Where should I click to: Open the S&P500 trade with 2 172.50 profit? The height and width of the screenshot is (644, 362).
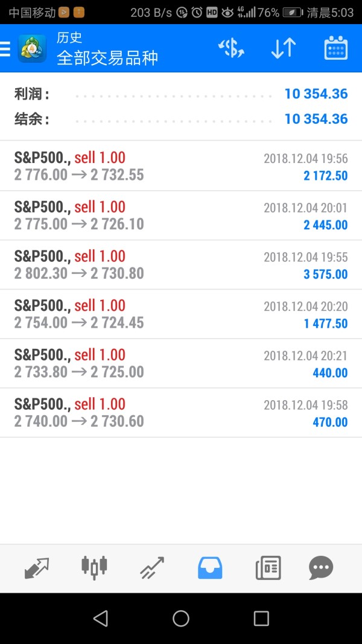pos(181,166)
